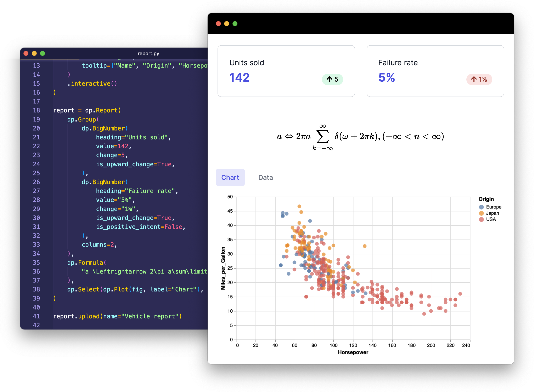Minimize the report preview window

226,23
